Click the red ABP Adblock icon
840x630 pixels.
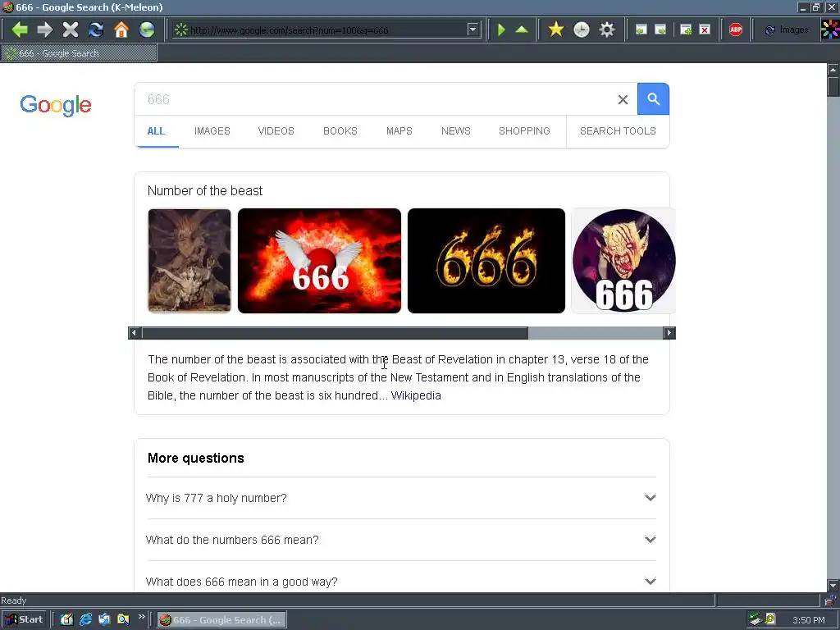click(x=736, y=30)
